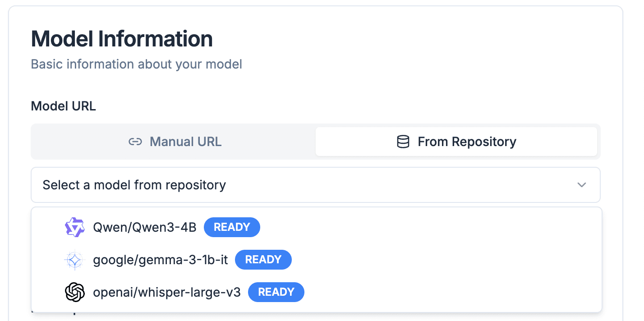
Task: Pick google/gemma-3-1b-it from the list
Action: [x=161, y=260]
